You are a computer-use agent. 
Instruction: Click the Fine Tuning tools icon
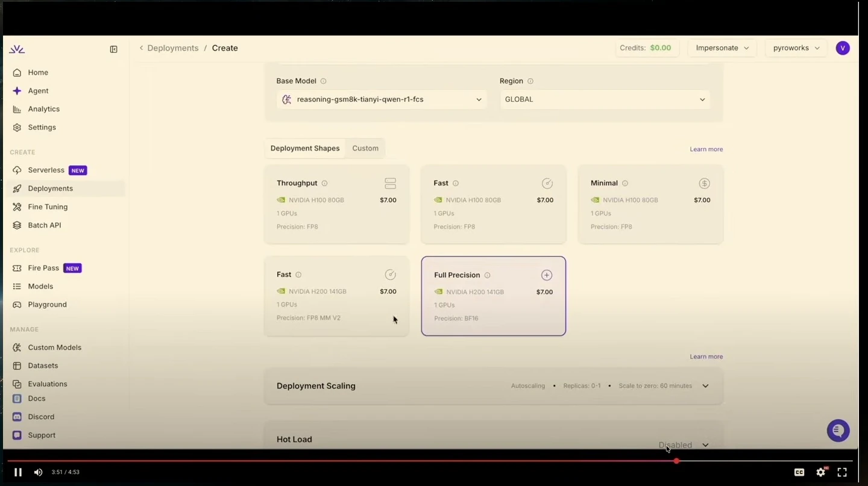(17, 207)
